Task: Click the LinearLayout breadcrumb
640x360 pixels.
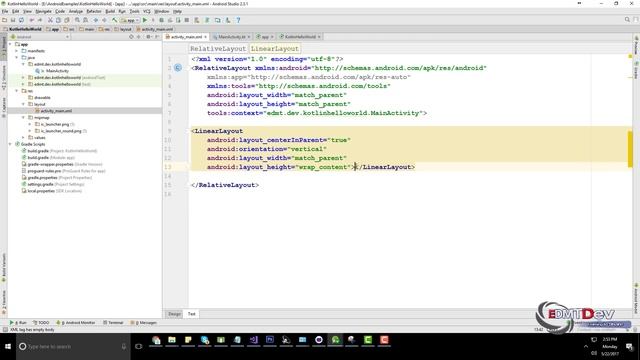Action: pos(275,49)
